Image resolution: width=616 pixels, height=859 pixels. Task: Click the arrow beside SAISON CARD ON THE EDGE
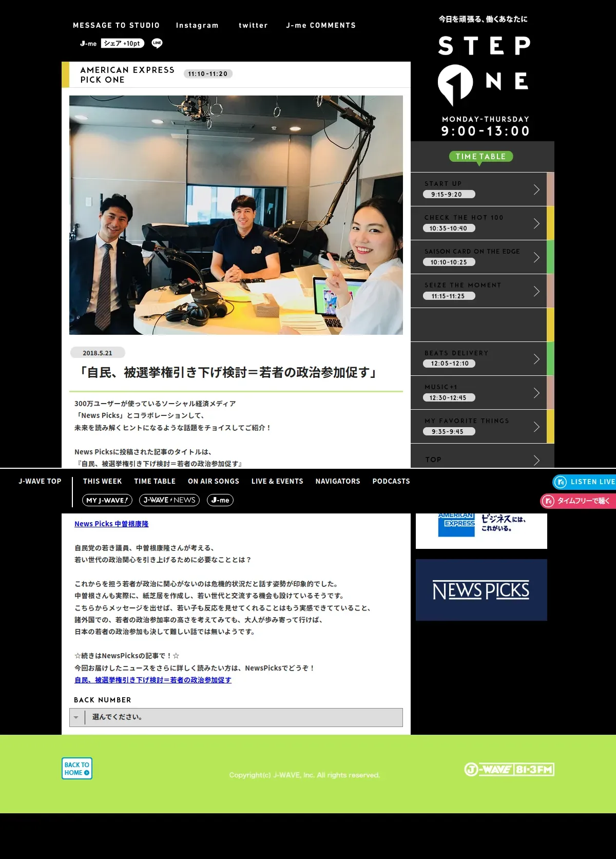pos(536,257)
